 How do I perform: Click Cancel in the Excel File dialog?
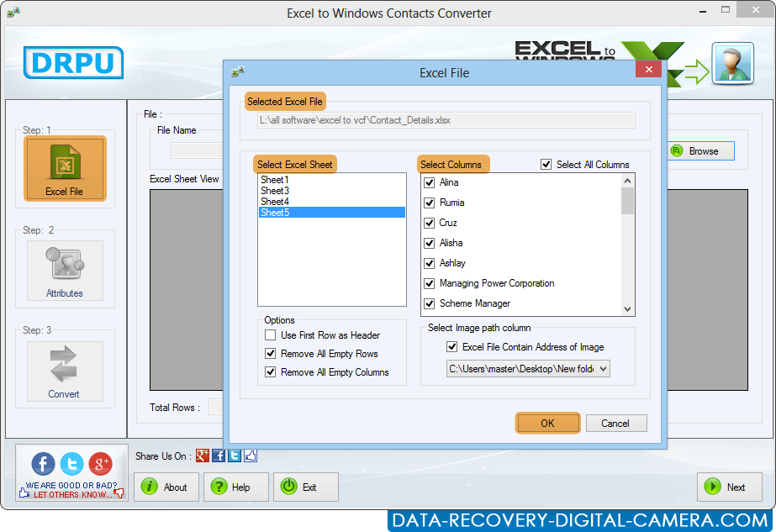(616, 423)
